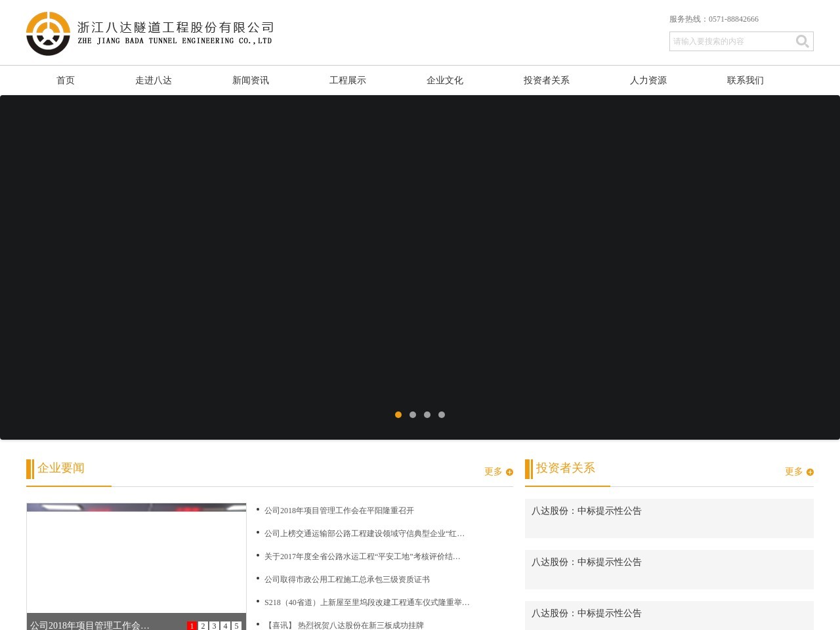Switch news slideshow to slide 3

tap(215, 626)
